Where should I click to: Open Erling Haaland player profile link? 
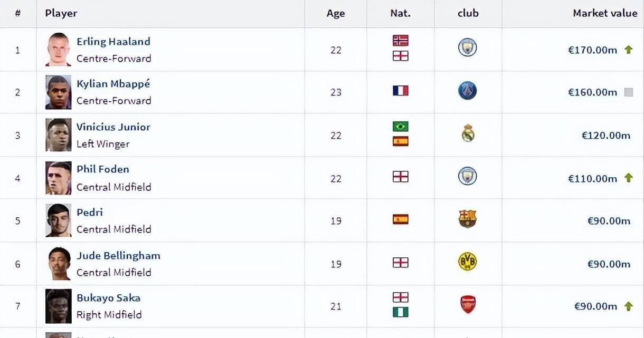click(113, 41)
